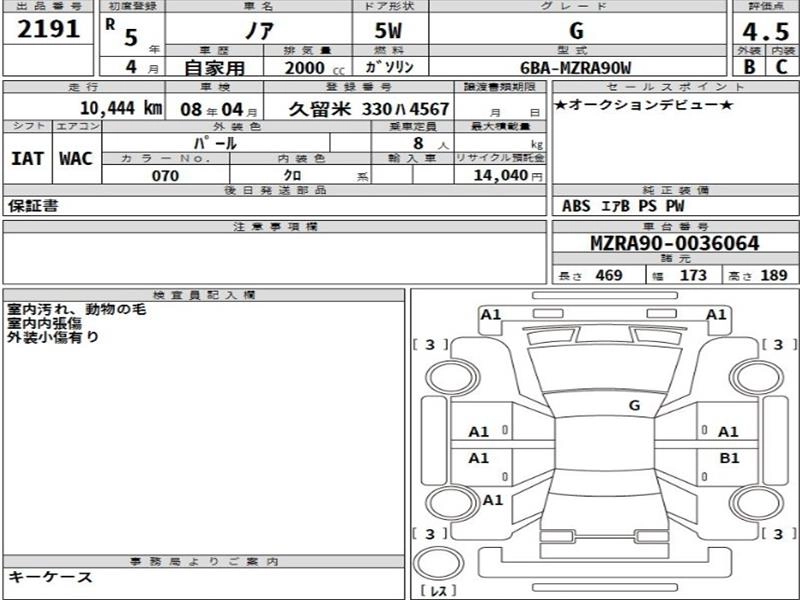Click the seating capacity 8 人

coord(430,143)
